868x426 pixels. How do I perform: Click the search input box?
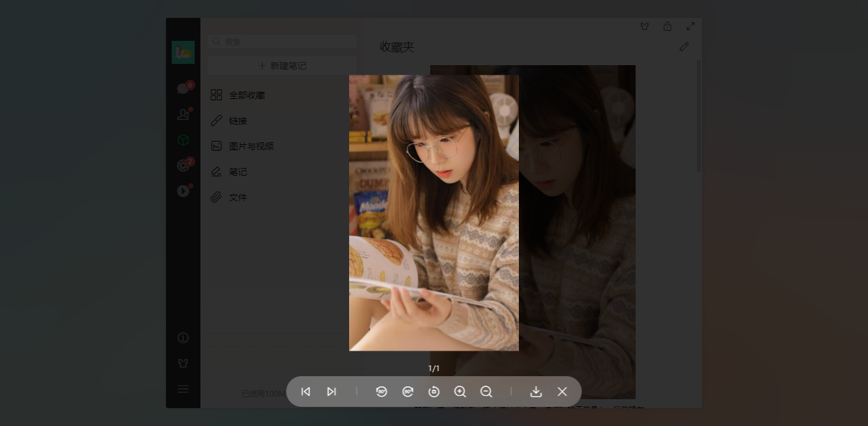281,42
